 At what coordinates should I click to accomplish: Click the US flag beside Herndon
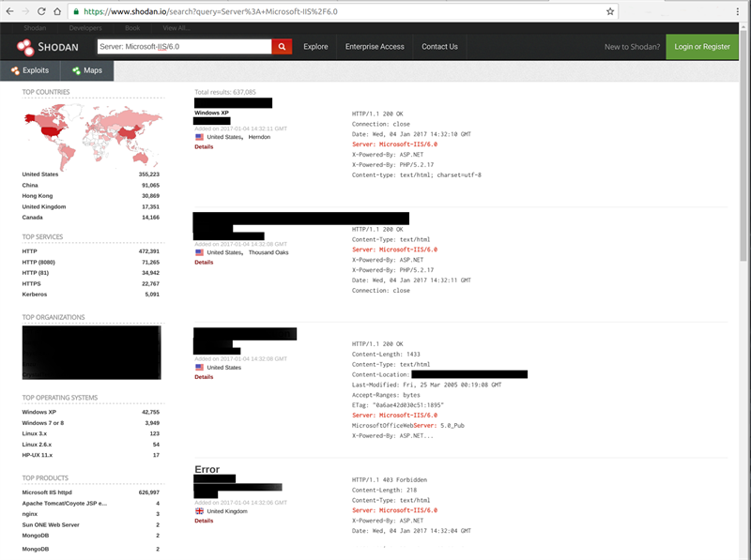point(199,137)
